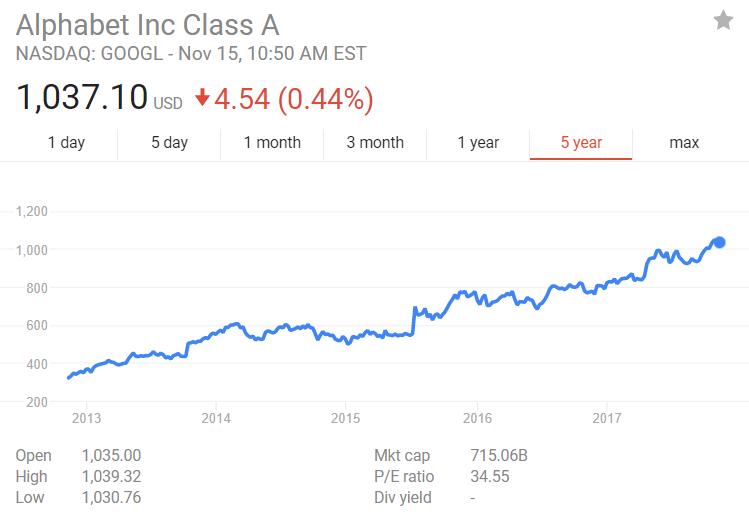Switch to the max range tab

tap(684, 142)
